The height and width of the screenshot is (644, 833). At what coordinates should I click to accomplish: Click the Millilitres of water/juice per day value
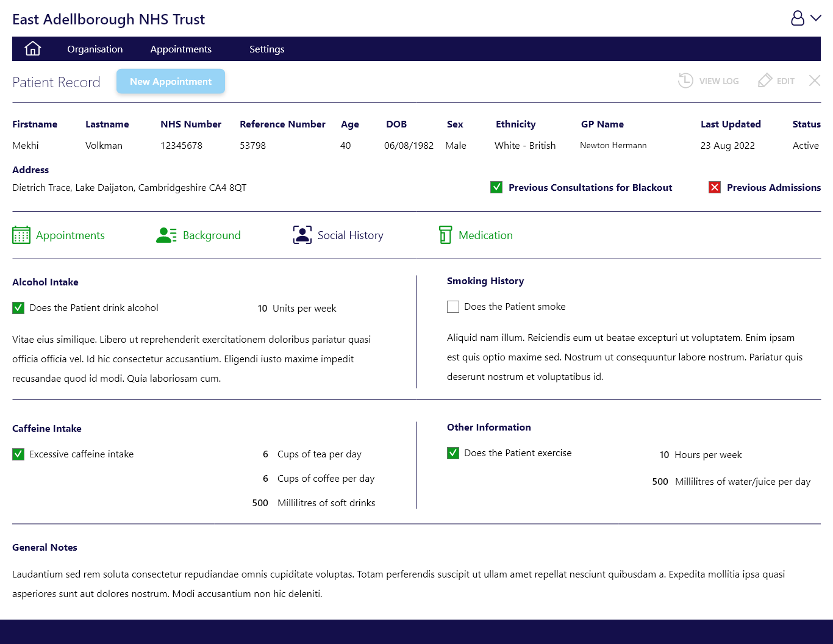(x=660, y=482)
